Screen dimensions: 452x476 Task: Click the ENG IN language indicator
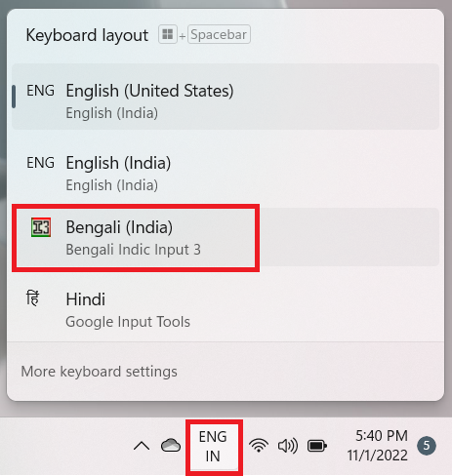(x=213, y=446)
